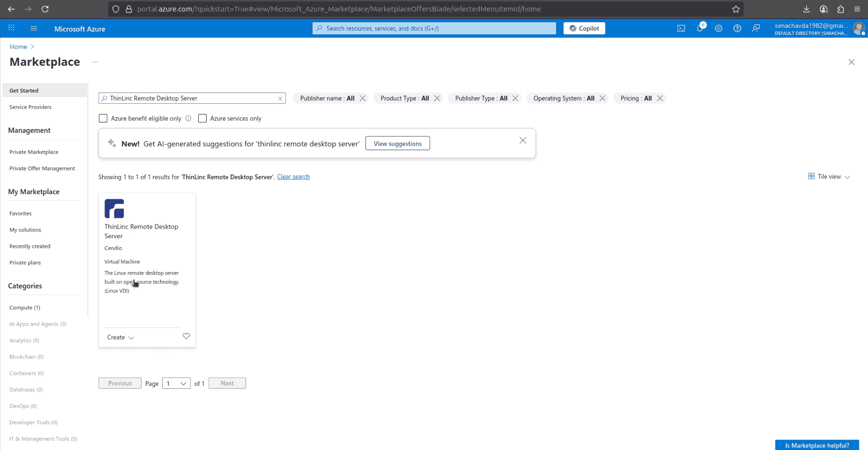Check the Azure services only box
The width and height of the screenshot is (868, 450).
202,118
